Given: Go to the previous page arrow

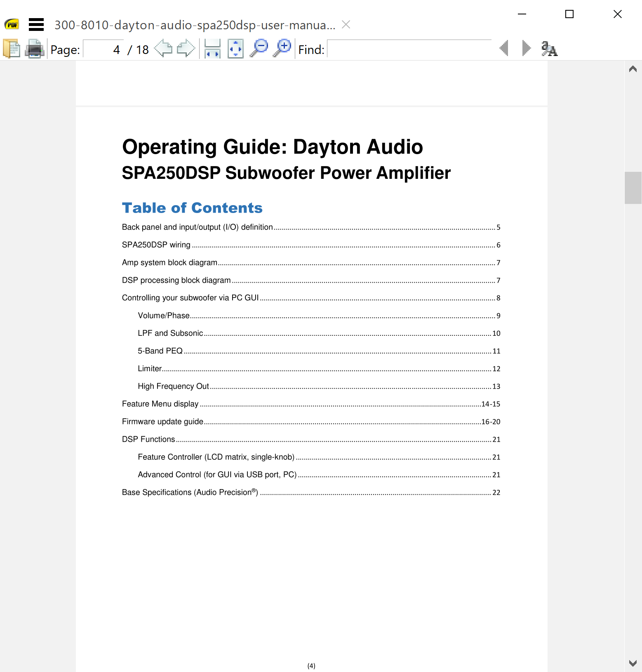Looking at the screenshot, I should tap(163, 49).
